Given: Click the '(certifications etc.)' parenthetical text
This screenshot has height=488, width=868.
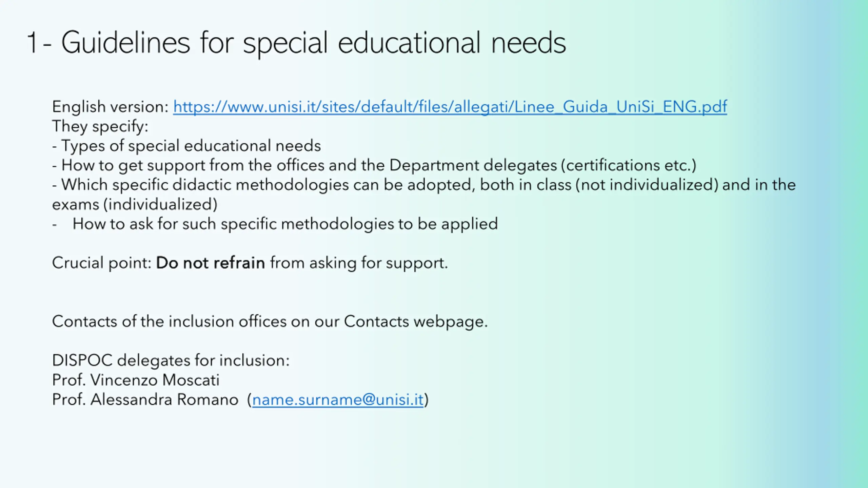Looking at the screenshot, I should [x=628, y=165].
